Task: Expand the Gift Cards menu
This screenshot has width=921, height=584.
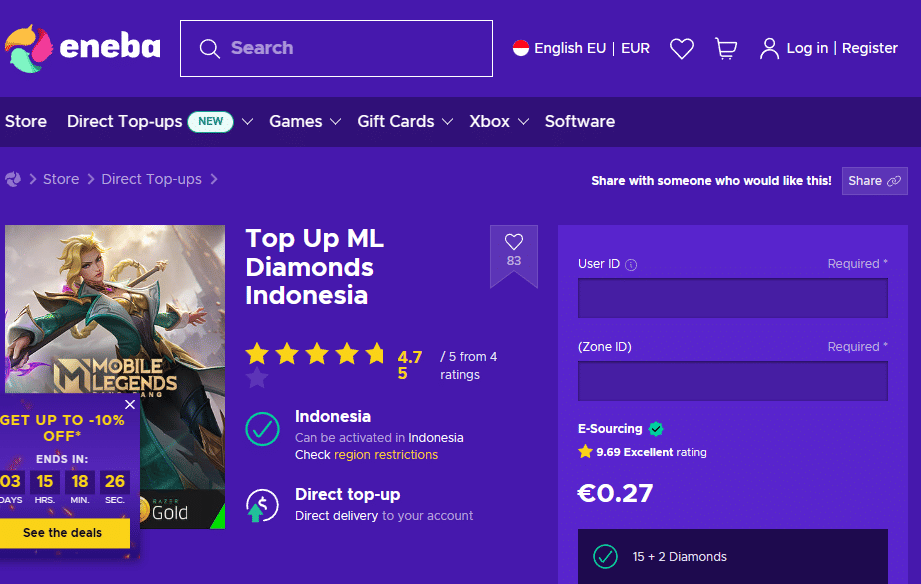Action: pos(405,122)
